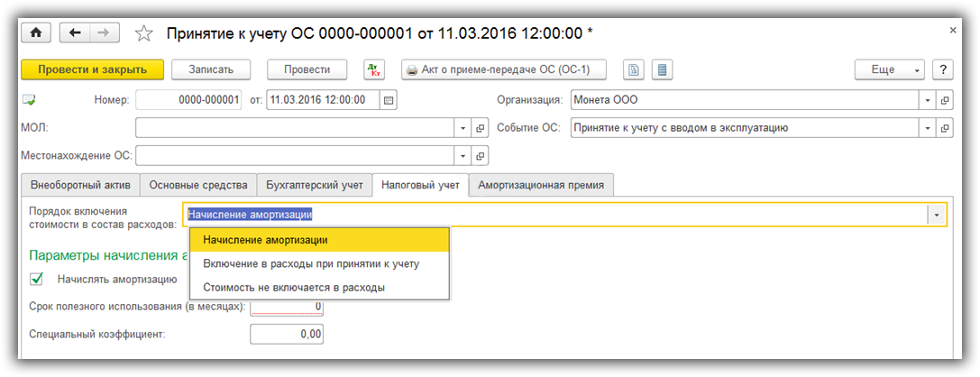The height and width of the screenshot is (377, 980).
Task: Click the Home icon button
Action: click(36, 32)
